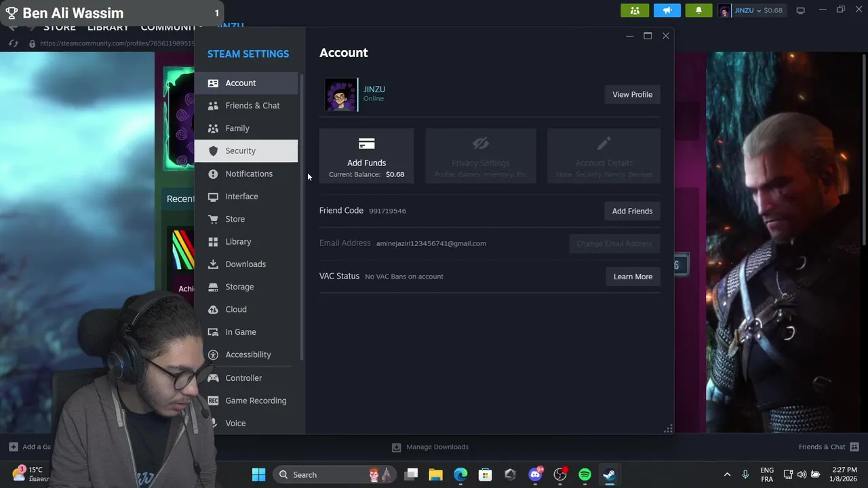This screenshot has width=868, height=488.
Task: Launch Microsoft Edge from the taskbar
Action: (x=460, y=474)
